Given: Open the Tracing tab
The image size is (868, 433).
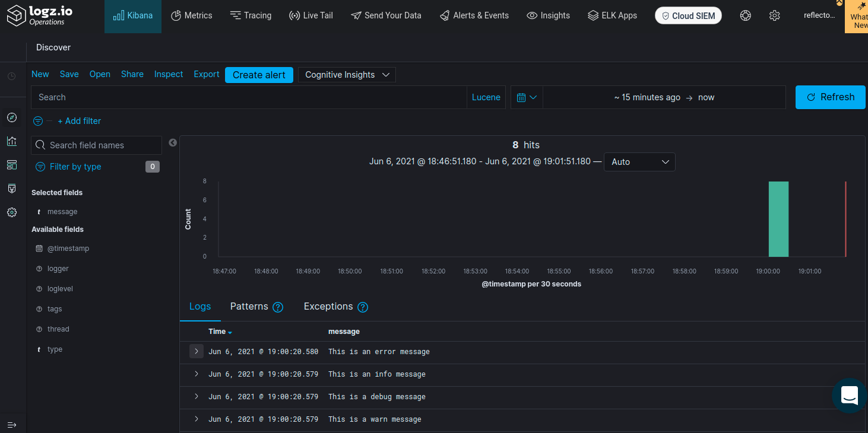Looking at the screenshot, I should click(251, 15).
